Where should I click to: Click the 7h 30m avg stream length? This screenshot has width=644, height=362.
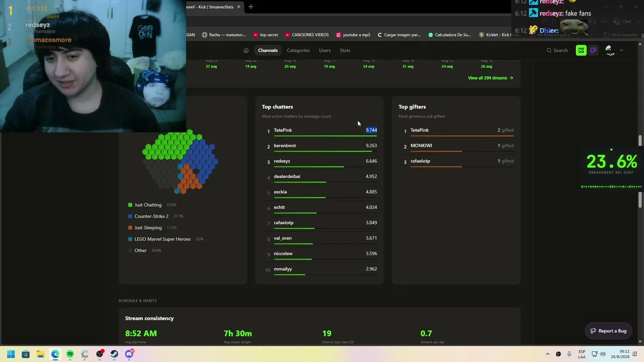(238, 333)
